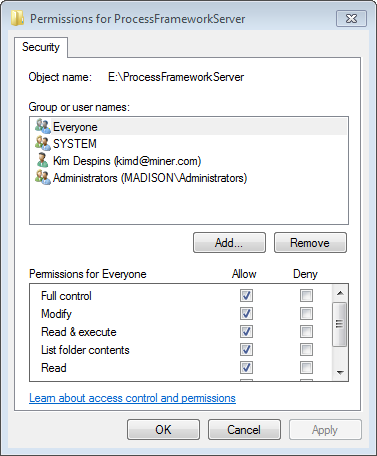
Task: Select the SYSTEM group icon
Action: pos(43,143)
